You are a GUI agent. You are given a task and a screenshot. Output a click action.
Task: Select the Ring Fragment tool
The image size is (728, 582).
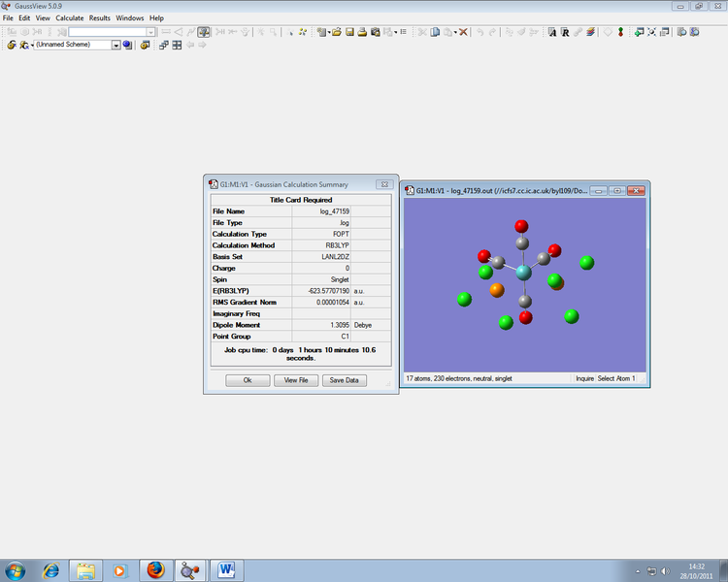pyautogui.click(x=24, y=32)
